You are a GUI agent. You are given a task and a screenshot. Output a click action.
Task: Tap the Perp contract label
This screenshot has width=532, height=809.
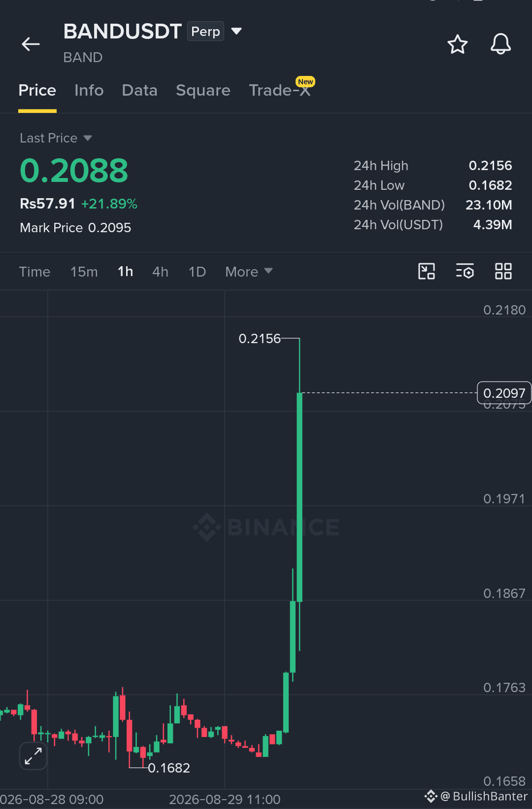(205, 31)
